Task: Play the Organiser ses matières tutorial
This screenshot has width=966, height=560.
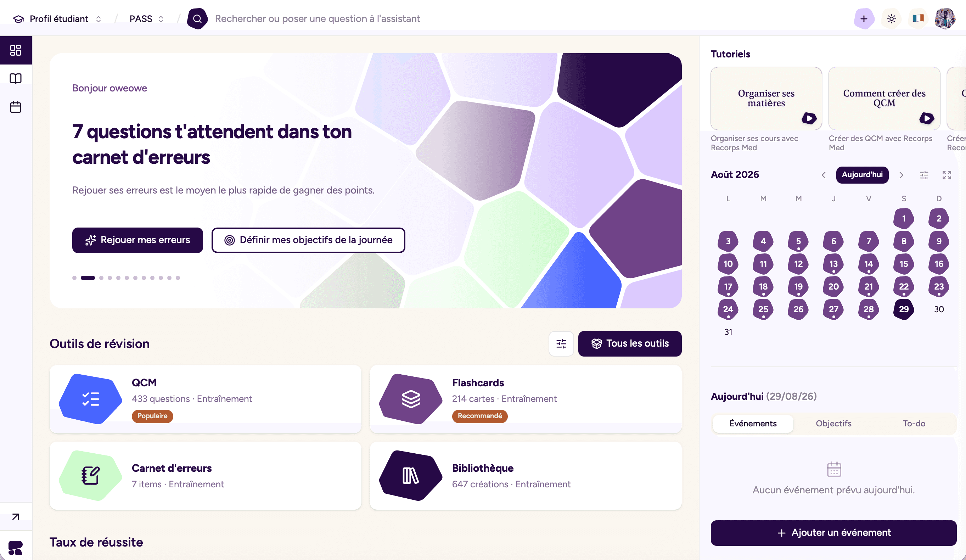Action: [x=809, y=118]
